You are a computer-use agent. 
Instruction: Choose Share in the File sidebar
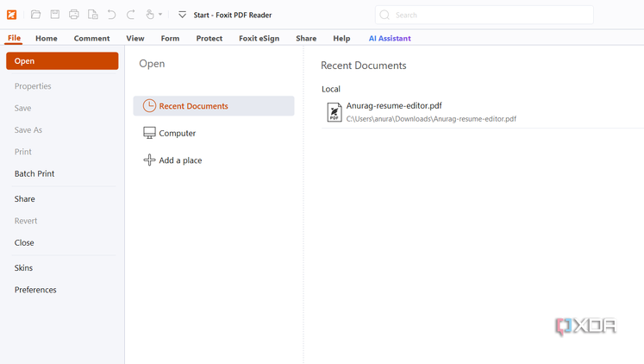tap(25, 199)
